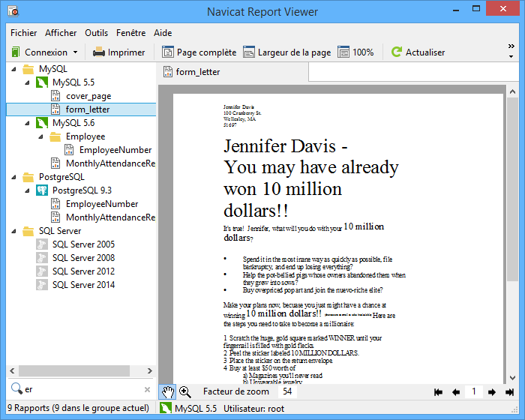This screenshot has width=525, height=420.
Task: Click the Facteur de zoom value field
Action: click(287, 391)
